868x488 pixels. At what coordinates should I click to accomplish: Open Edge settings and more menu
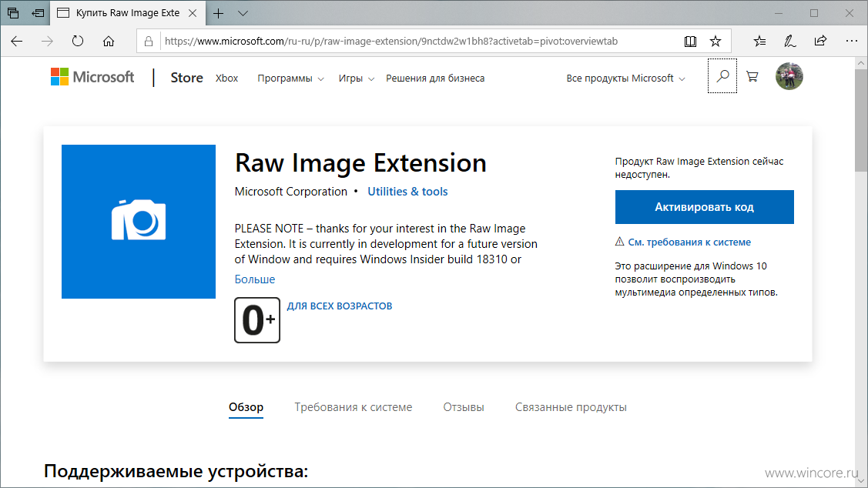(x=851, y=41)
